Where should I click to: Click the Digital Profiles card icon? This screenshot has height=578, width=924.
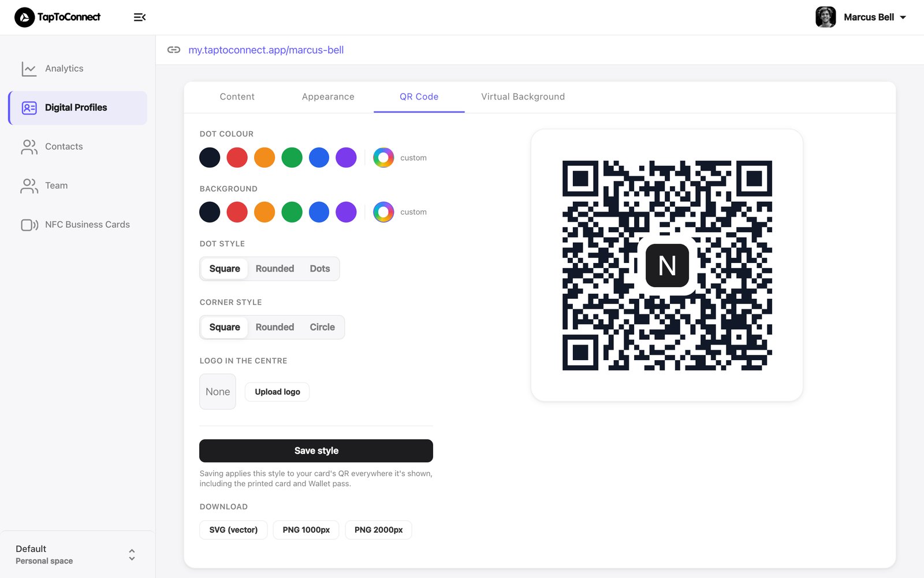tap(29, 108)
